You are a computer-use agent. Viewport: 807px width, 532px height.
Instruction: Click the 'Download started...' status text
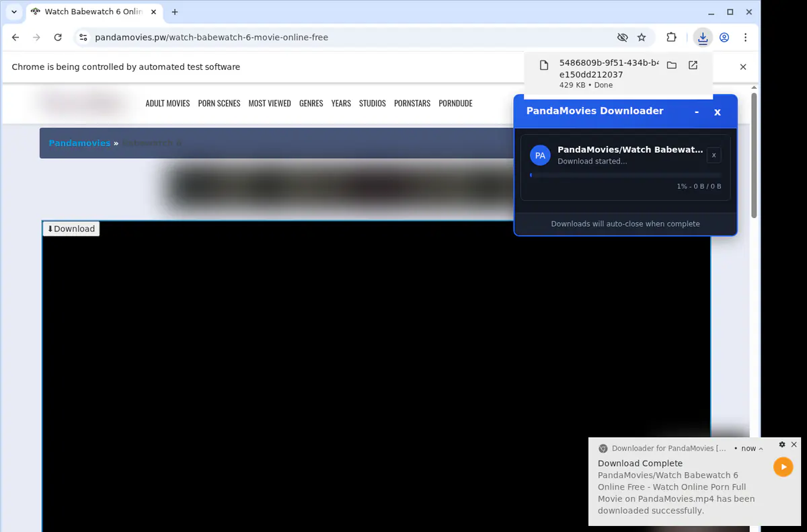(x=592, y=161)
